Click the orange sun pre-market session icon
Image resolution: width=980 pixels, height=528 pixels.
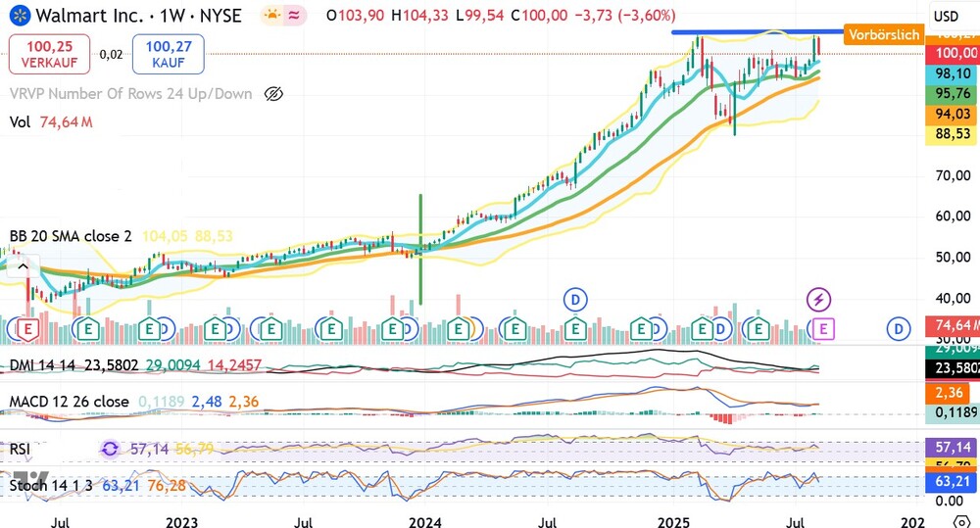pyautogui.click(x=271, y=16)
